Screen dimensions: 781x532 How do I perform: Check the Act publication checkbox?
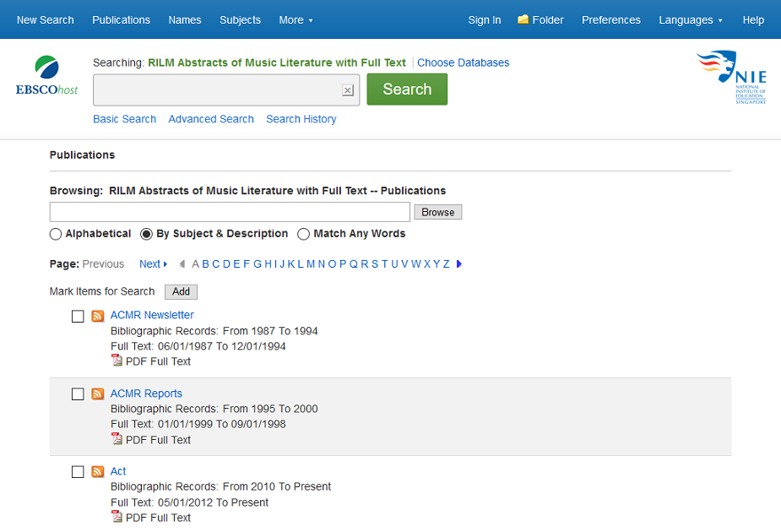[78, 472]
